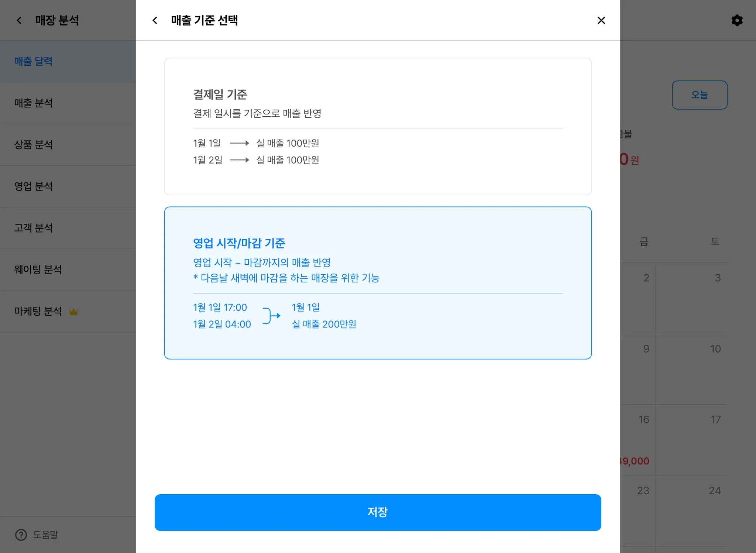Open the settings gear icon
756x553 pixels.
point(737,20)
